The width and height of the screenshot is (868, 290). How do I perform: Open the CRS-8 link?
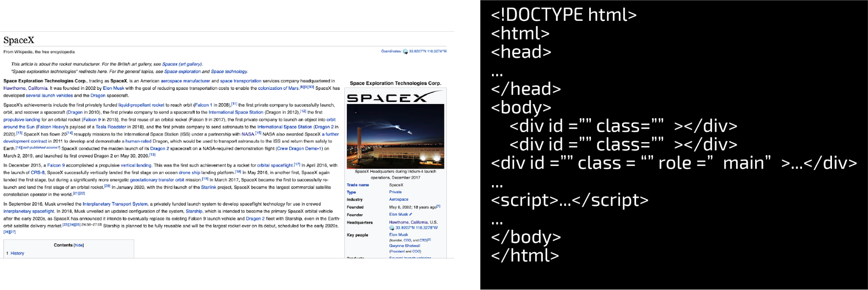tap(38, 173)
